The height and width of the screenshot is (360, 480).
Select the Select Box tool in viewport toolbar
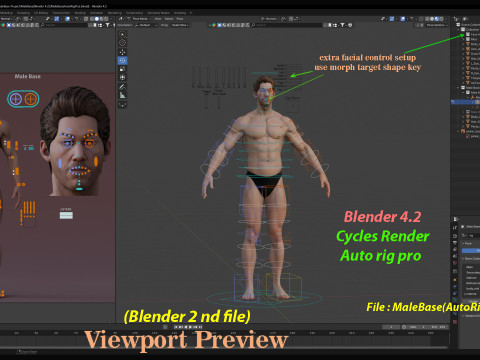tap(123, 34)
